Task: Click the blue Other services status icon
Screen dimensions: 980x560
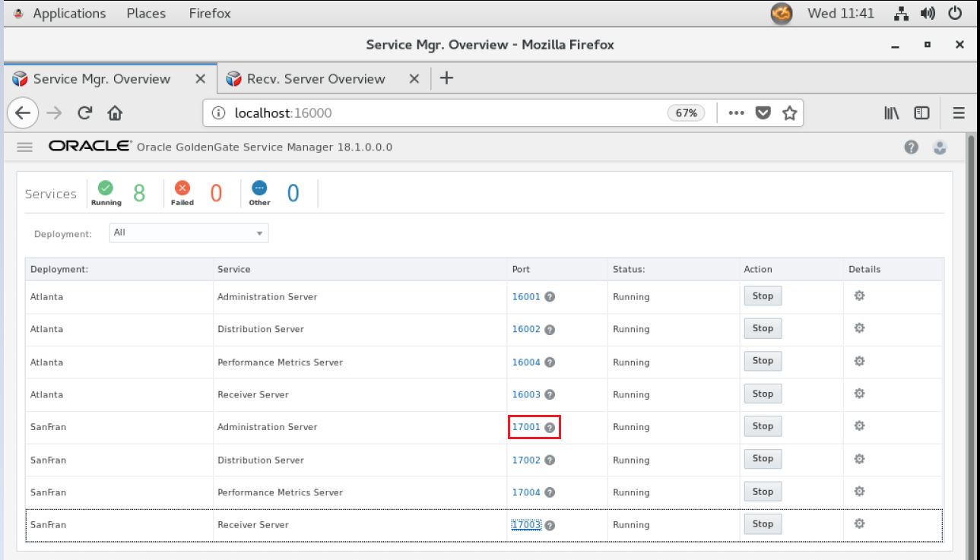Action: tap(259, 189)
